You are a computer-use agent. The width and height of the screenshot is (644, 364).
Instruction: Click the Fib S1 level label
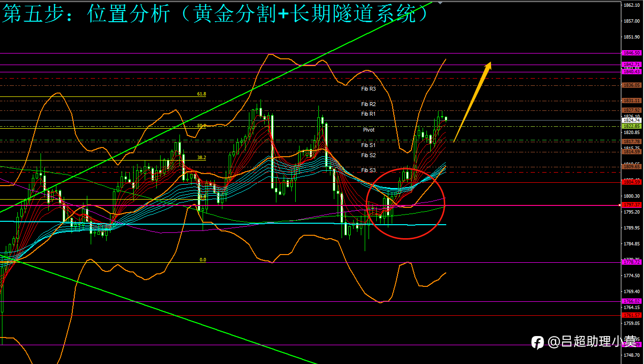369,145
